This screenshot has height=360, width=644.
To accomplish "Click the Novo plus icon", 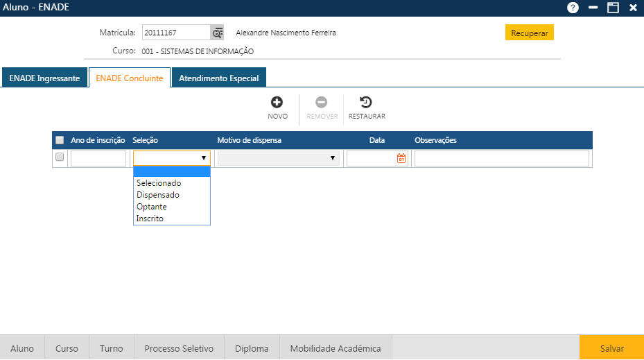I will click(277, 103).
